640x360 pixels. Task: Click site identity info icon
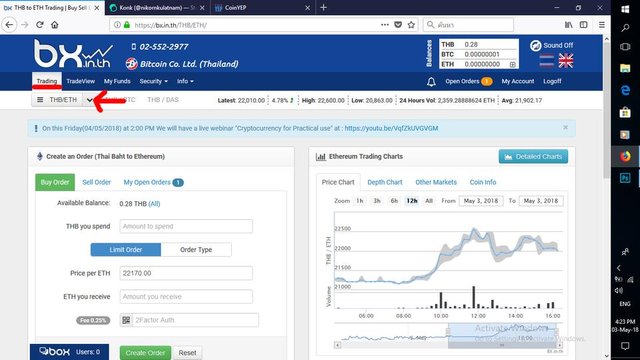click(x=117, y=25)
